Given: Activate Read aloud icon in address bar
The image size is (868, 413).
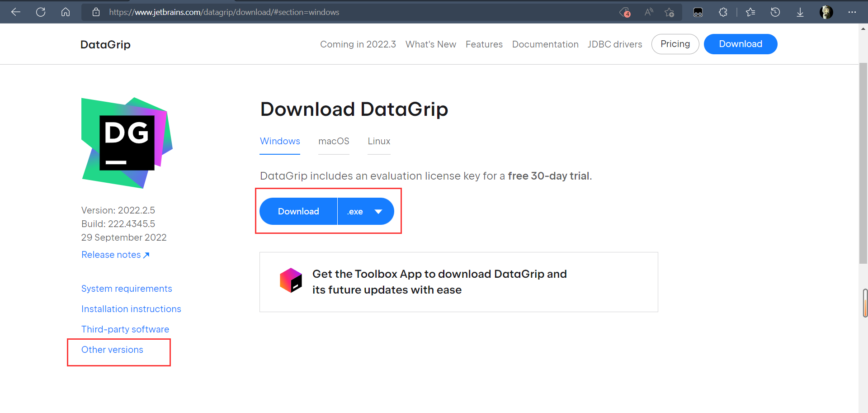Looking at the screenshot, I should pyautogui.click(x=649, y=12).
